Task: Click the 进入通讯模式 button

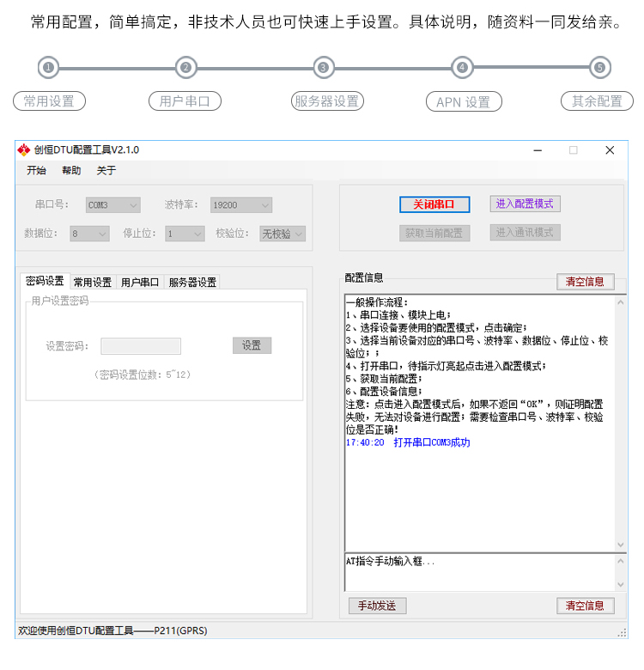Action: point(525,233)
